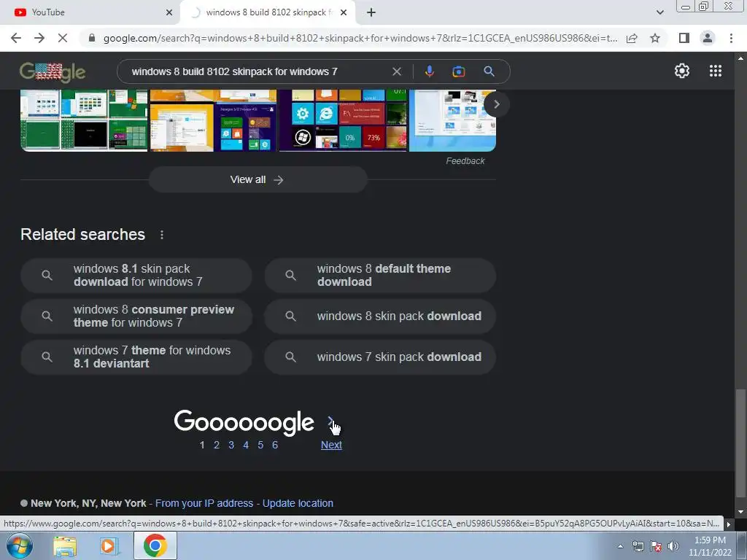Viewport: 747px width, 560px height.
Task: Open Windows Explorer from taskbar
Action: pyautogui.click(x=65, y=545)
